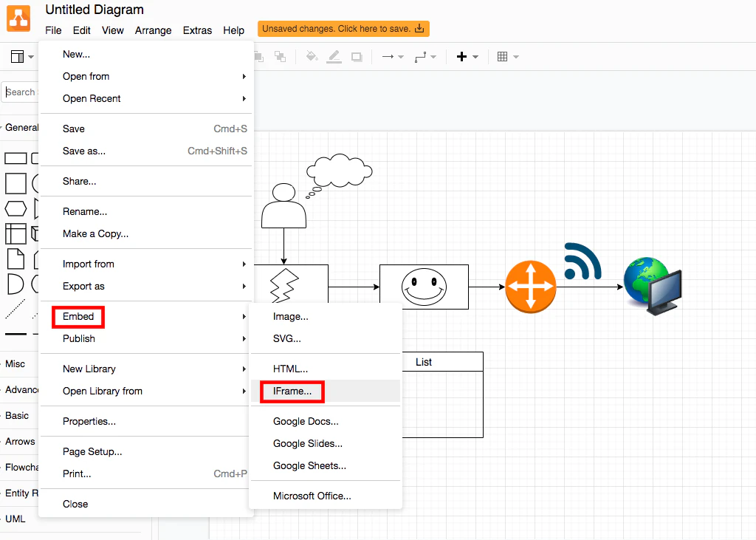The height and width of the screenshot is (540, 756).
Task: Select the internal storage table shape
Action: (16, 233)
